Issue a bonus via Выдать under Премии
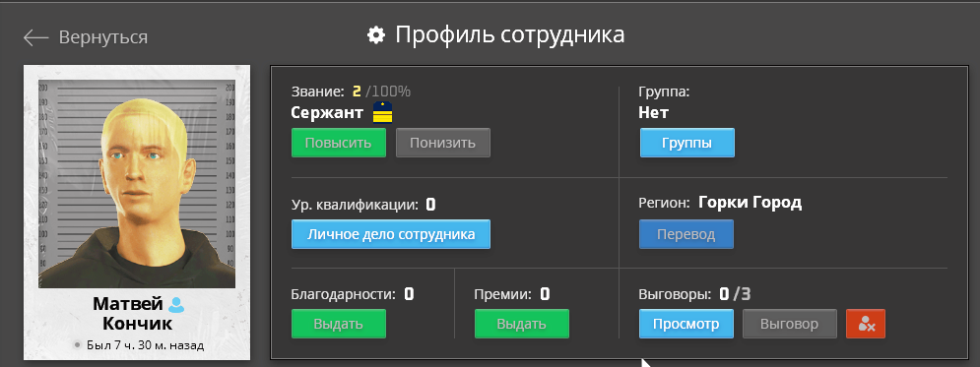Viewport: 980px width, 367px height. click(522, 324)
